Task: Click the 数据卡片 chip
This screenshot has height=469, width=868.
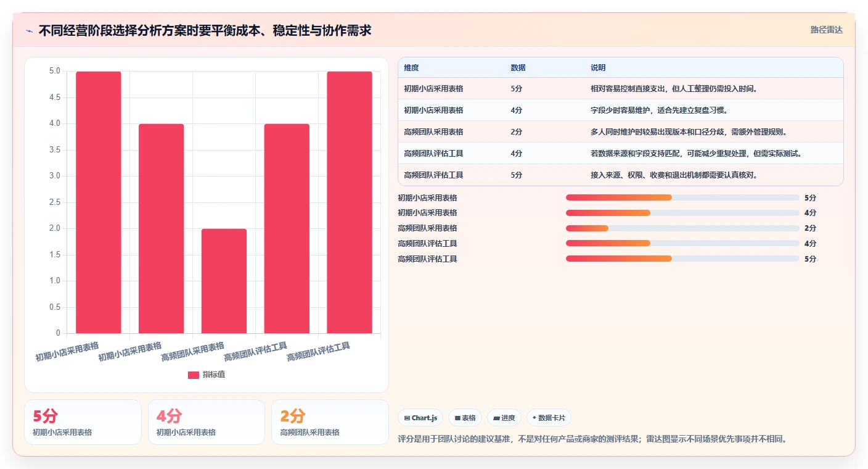Action: (549, 418)
